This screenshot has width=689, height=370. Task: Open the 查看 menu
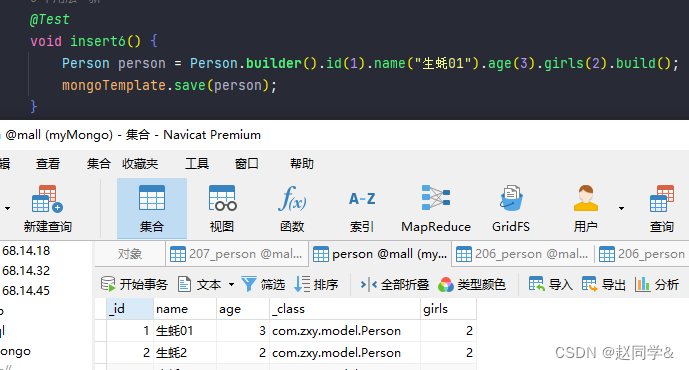[48, 163]
